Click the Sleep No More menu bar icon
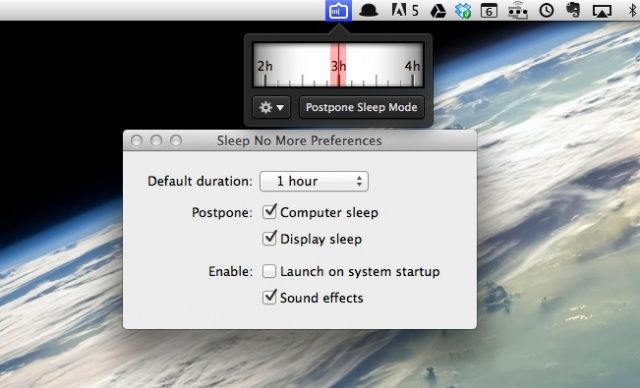Screen dimensions: 640x388 tap(338, 10)
